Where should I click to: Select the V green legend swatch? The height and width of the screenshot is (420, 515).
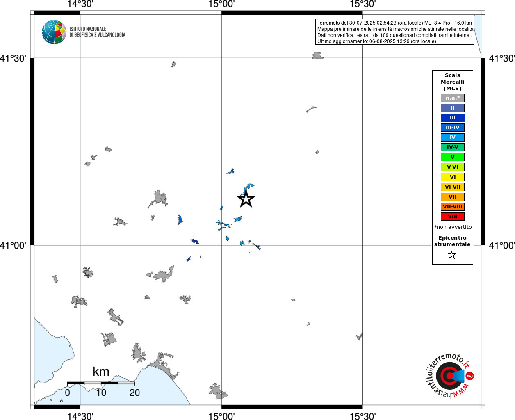[x=453, y=157]
